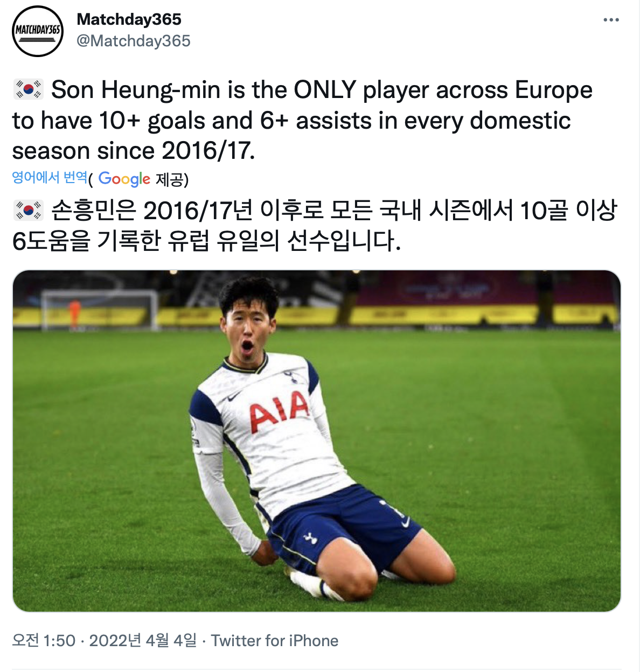Open the Matchday365 display name profile link

click(x=129, y=19)
